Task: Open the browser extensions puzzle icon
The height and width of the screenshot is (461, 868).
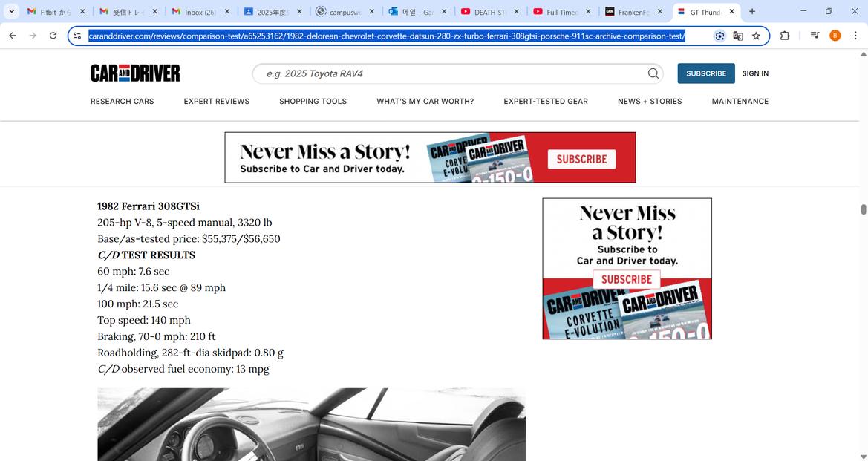Action: pos(785,36)
